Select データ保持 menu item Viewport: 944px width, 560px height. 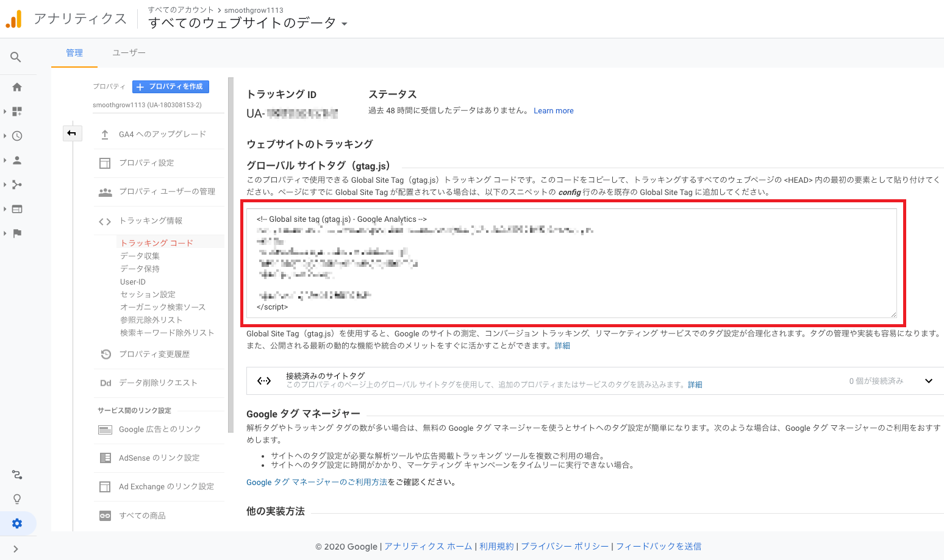[140, 269]
